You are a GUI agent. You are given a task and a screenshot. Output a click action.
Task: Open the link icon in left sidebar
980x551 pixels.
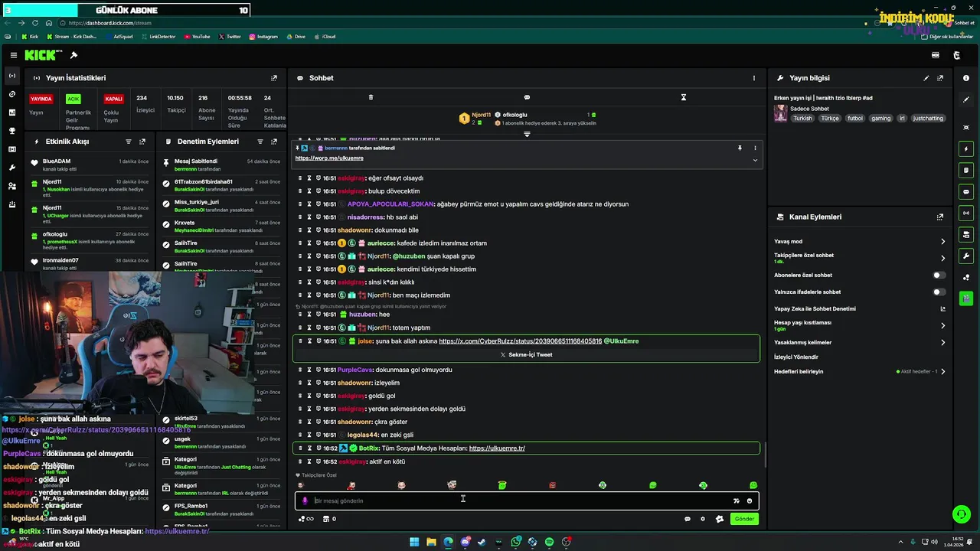[x=11, y=94]
